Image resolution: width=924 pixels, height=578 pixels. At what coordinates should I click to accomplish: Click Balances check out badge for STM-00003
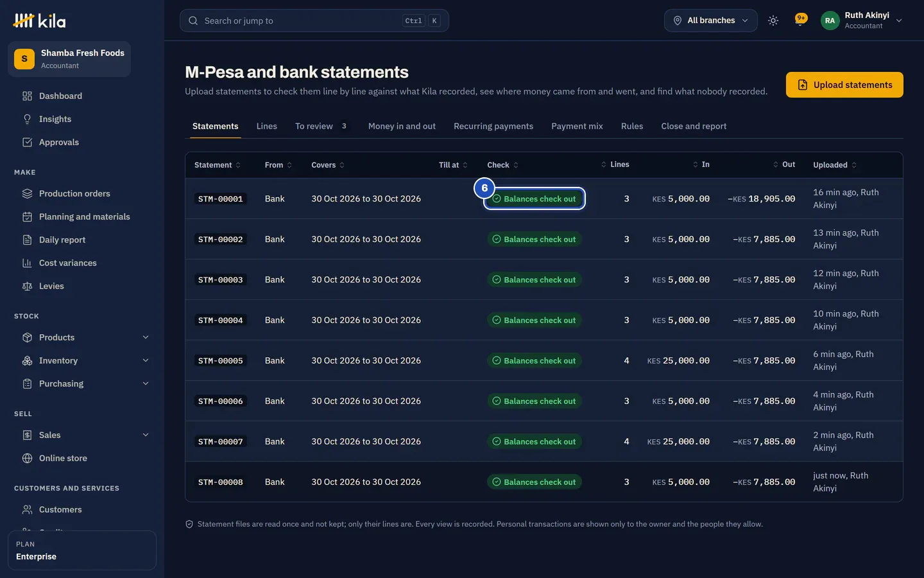click(x=534, y=279)
